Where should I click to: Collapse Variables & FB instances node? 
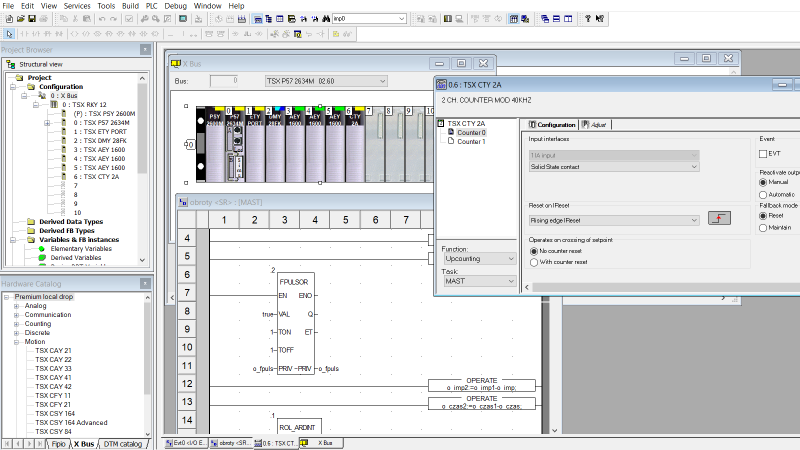click(13, 240)
